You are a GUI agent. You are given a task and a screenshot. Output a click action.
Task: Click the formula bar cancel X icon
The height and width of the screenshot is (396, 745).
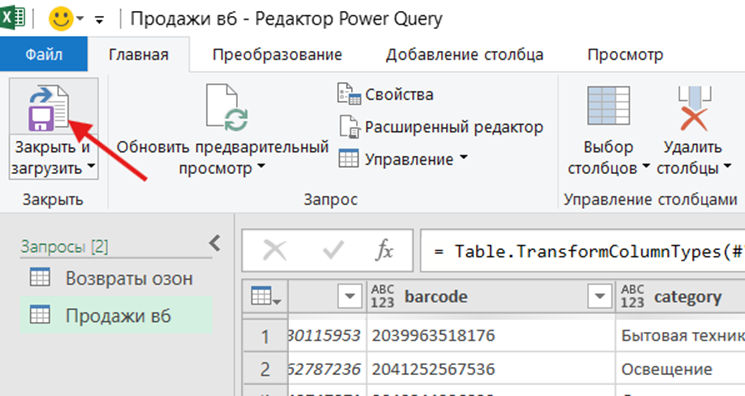(275, 250)
